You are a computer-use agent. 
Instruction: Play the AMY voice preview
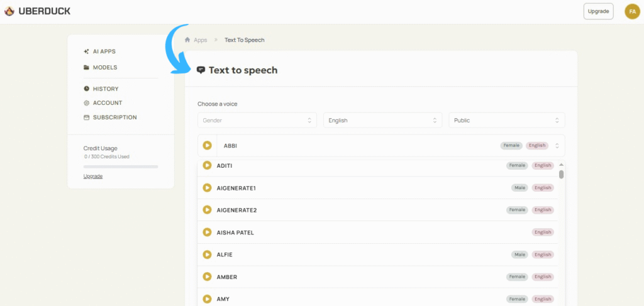(208, 298)
